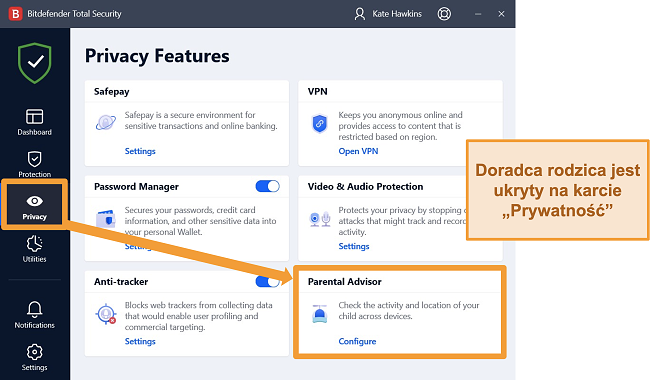650x380 pixels.
Task: Click the Anti-tracker card title
Action: [121, 282]
